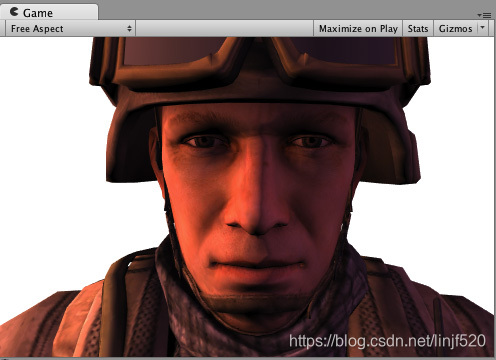Click the soldier's face in Game view
Viewport: 496px width, 360px height.
257,203
